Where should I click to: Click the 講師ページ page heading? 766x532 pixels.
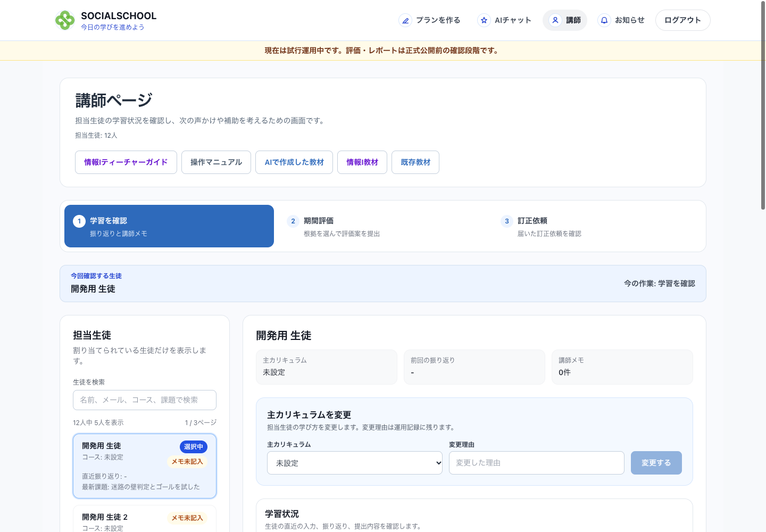[x=114, y=100]
